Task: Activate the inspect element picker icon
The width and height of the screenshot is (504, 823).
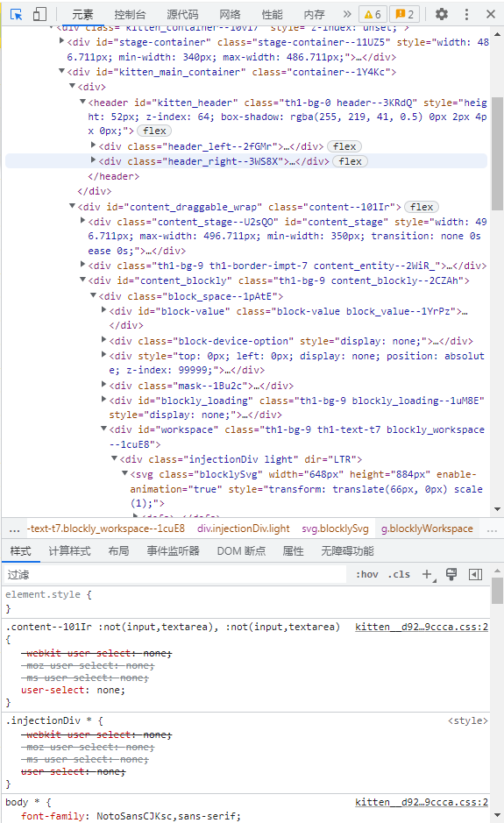Action: click(17, 14)
